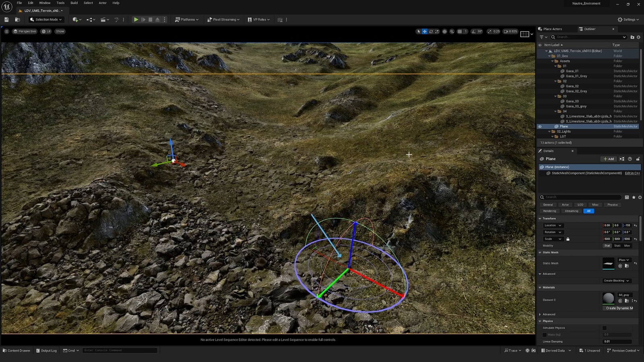Collapse the 02_Lights folder
The height and width of the screenshot is (362, 644).
pyautogui.click(x=549, y=132)
